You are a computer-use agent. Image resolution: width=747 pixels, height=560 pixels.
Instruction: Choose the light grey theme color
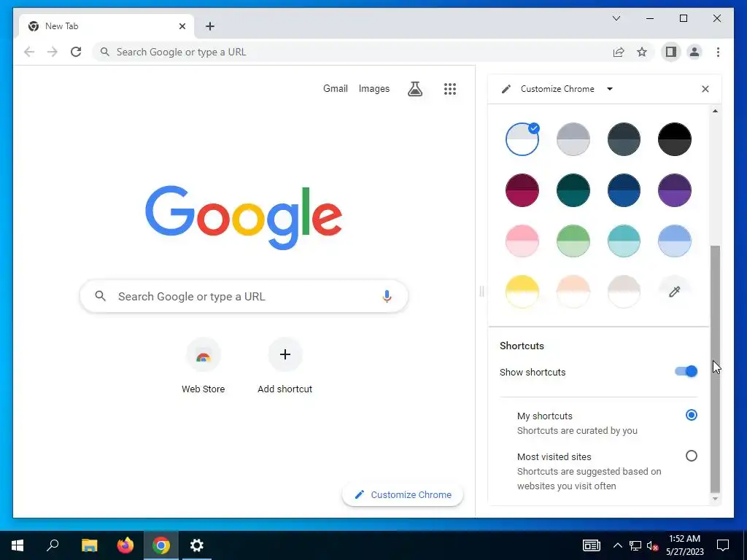573,139
